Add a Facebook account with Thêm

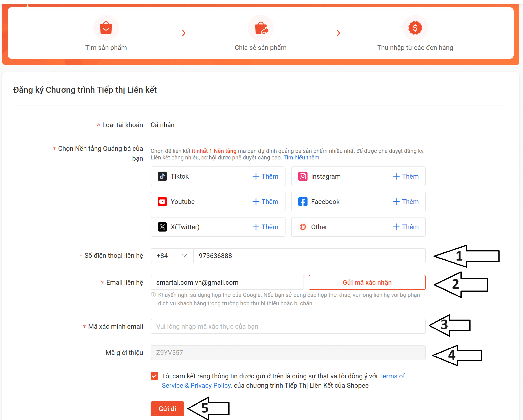click(406, 202)
